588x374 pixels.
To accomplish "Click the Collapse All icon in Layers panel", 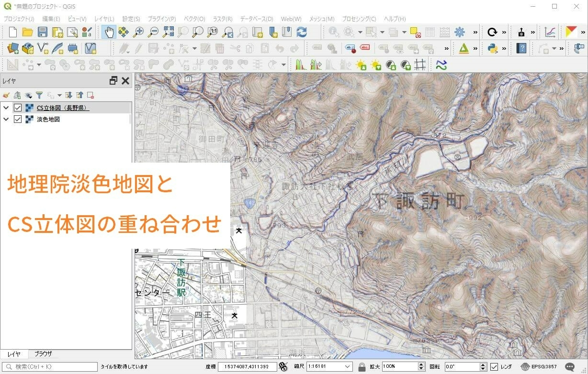I will [79, 95].
